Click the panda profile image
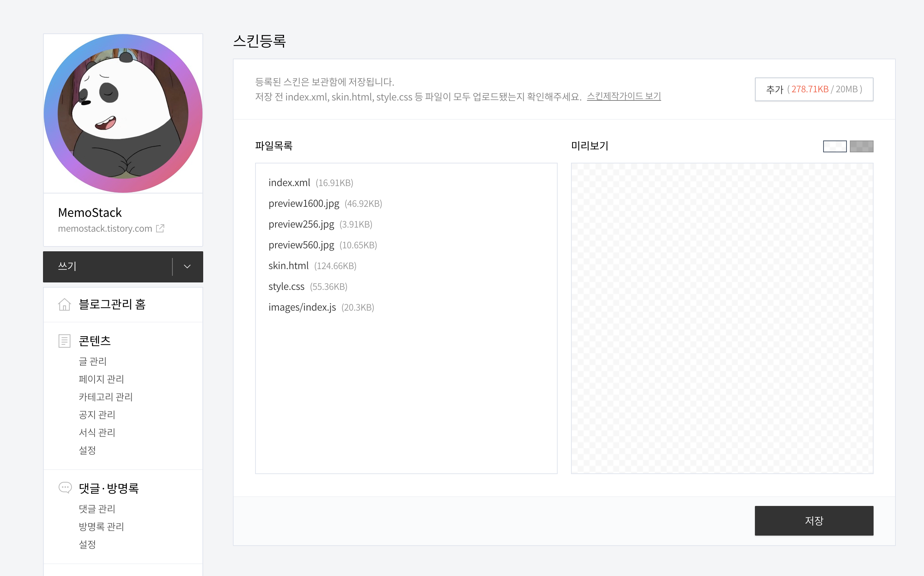 (123, 113)
